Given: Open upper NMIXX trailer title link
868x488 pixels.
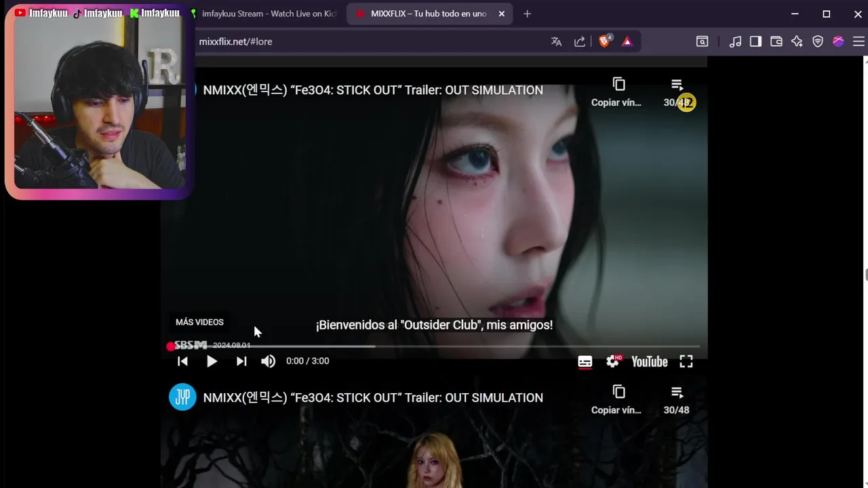Looking at the screenshot, I should tap(373, 90).
